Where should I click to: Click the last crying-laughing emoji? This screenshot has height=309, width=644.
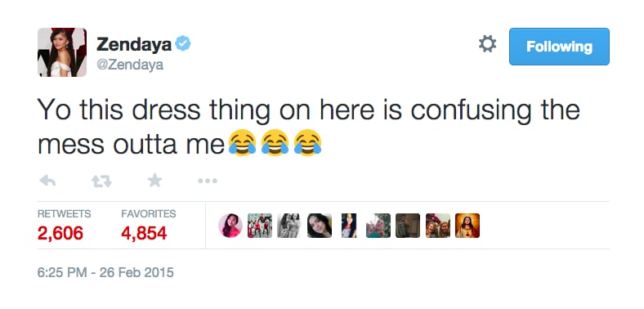(307, 142)
